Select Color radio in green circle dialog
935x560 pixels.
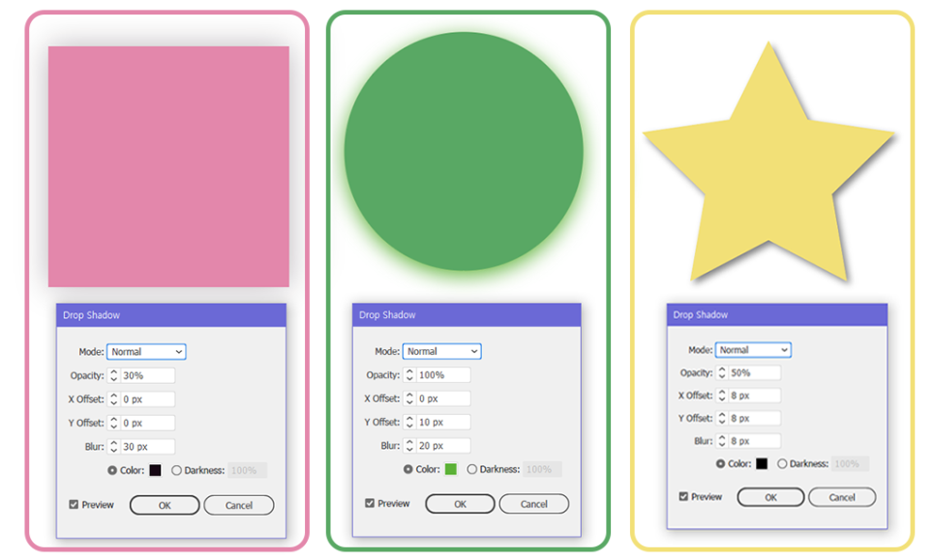(407, 469)
